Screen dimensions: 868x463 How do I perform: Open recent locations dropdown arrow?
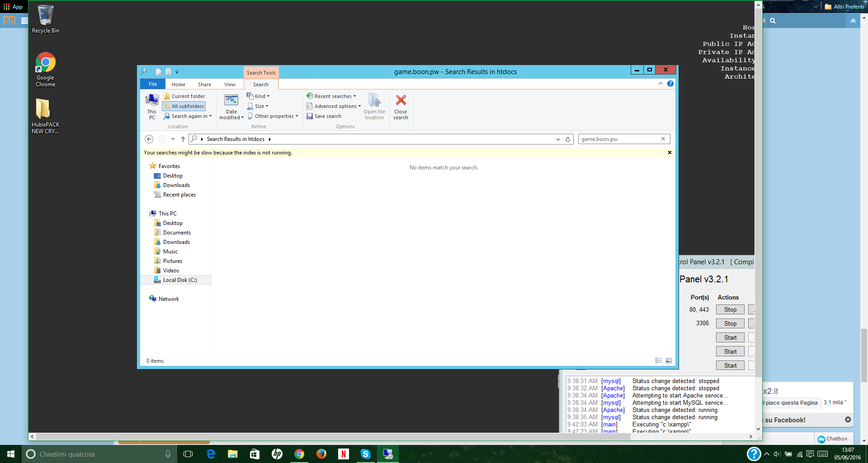click(x=173, y=139)
